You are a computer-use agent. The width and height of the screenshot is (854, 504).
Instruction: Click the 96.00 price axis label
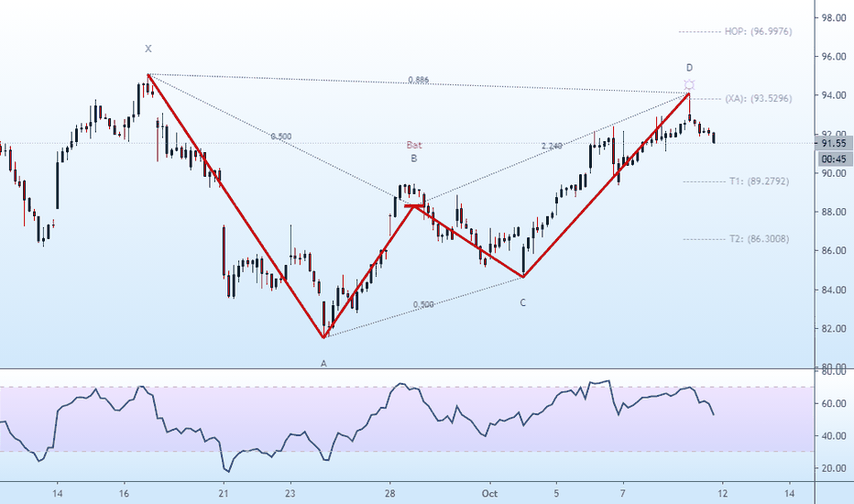click(x=834, y=57)
